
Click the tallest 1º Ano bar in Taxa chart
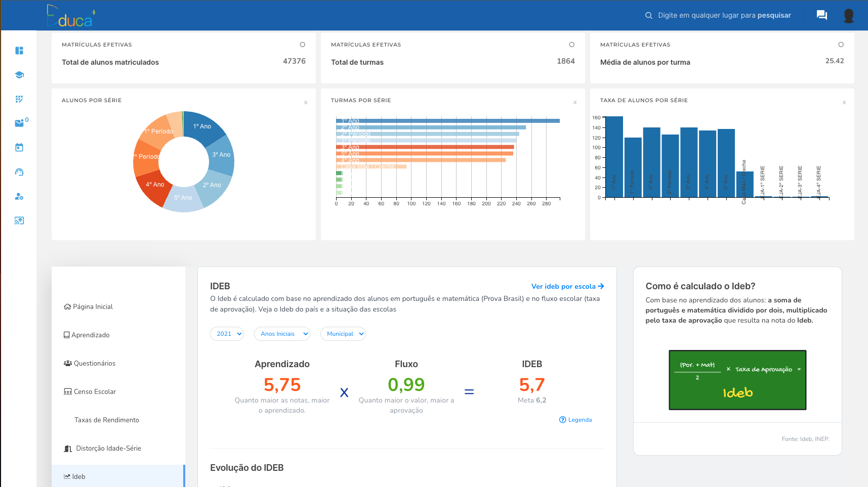[x=614, y=157]
